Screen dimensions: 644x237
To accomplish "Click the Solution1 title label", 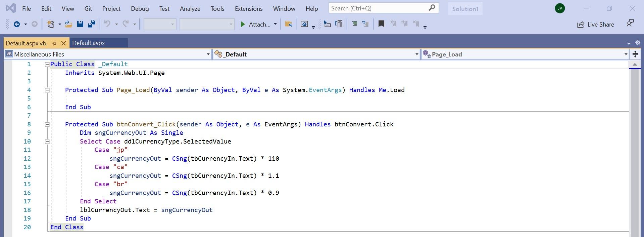I will tap(465, 9).
